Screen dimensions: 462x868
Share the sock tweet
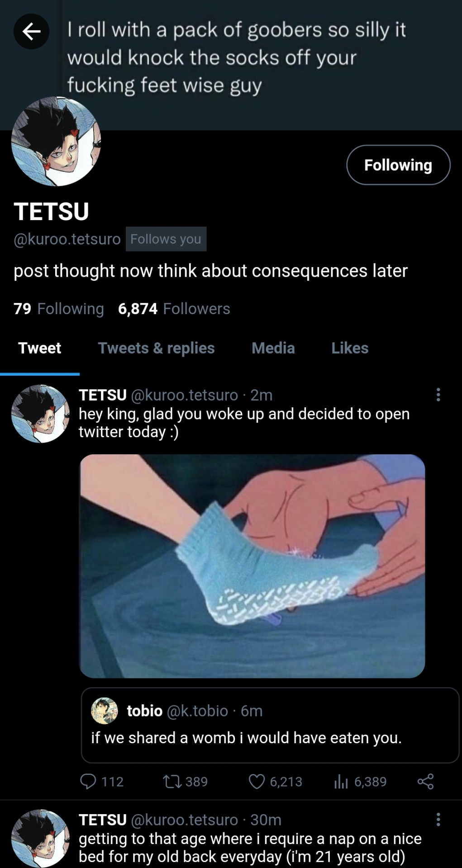tap(425, 781)
